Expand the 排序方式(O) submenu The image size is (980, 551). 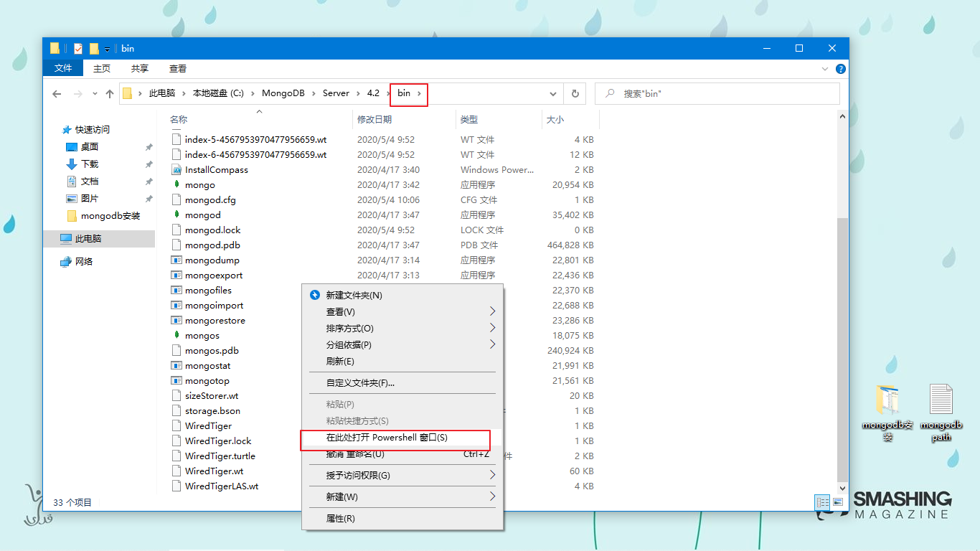pos(493,328)
